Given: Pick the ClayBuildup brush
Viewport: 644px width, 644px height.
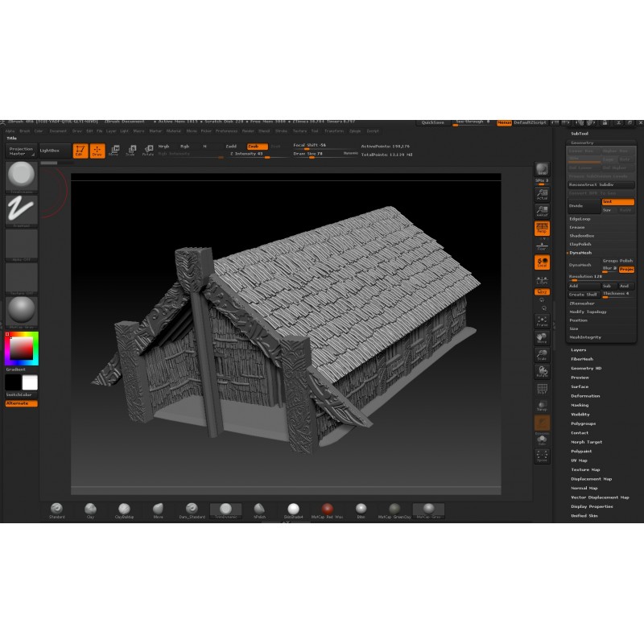Looking at the screenshot, I should pos(123,510).
